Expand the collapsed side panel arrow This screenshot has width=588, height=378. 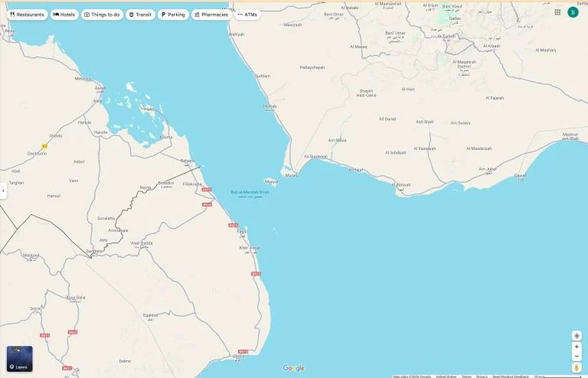[x=3, y=191]
